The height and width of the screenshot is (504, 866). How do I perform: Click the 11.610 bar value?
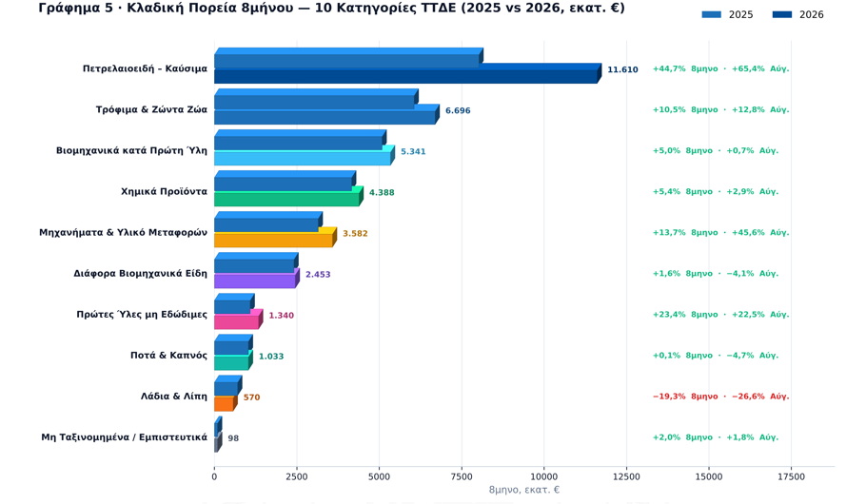[x=622, y=69]
